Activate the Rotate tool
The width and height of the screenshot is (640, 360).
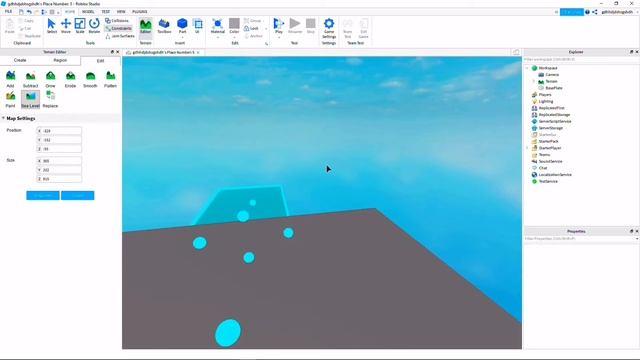click(94, 26)
